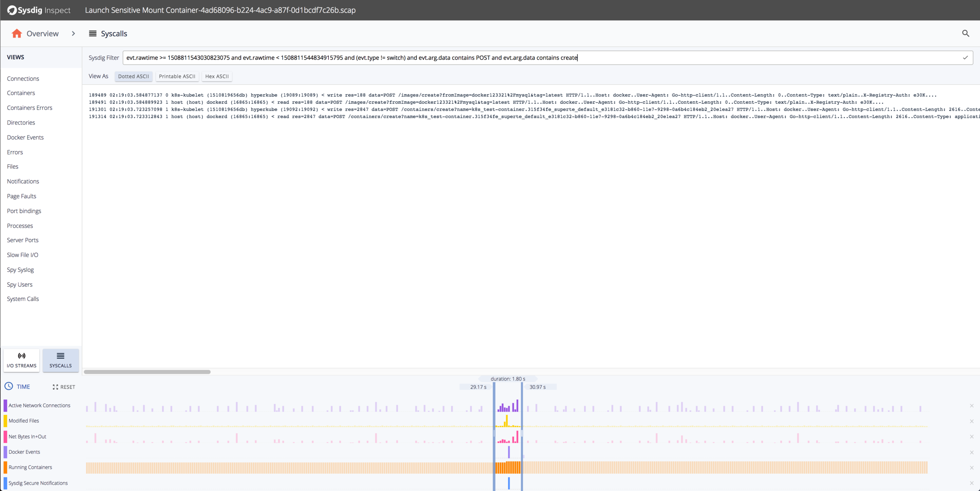Open the Slow File I/O view

22,255
